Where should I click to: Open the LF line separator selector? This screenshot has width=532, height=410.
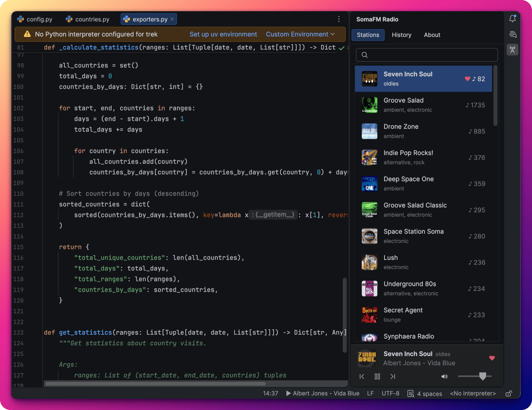[x=370, y=393]
